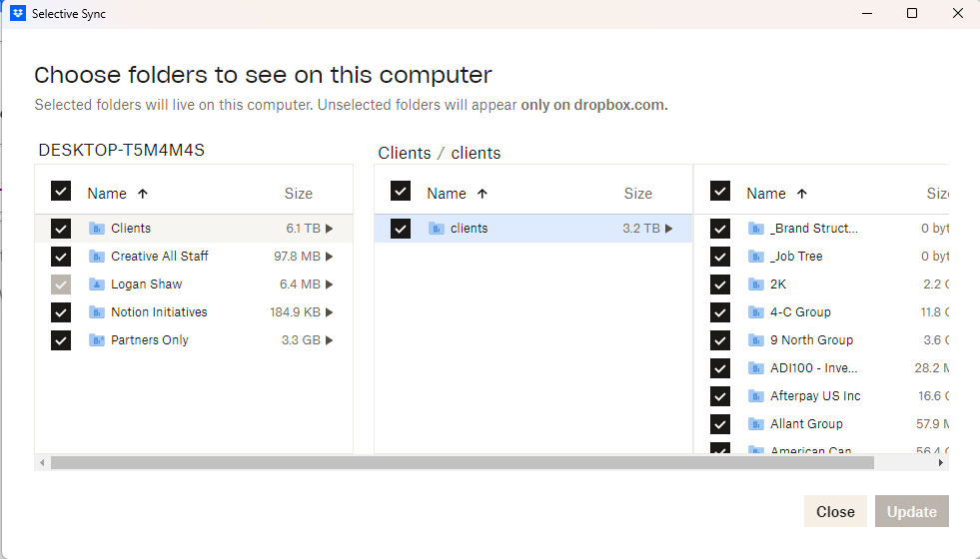Click the Allant Group folder icon
980x559 pixels.
click(756, 424)
